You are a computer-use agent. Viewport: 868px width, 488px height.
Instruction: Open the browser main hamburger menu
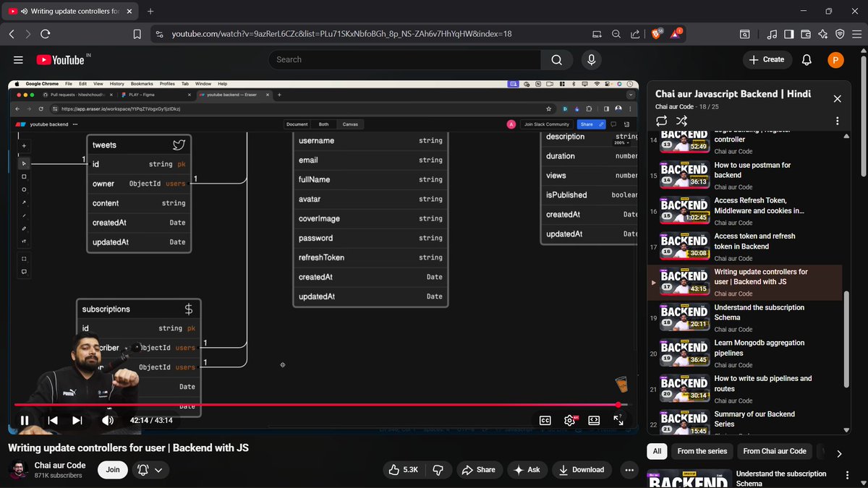[856, 34]
